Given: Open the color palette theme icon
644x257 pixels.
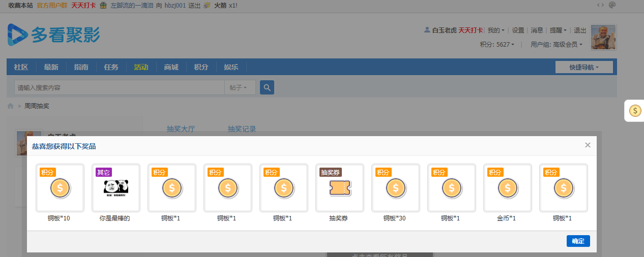Looking at the screenshot, I should (x=612, y=5).
